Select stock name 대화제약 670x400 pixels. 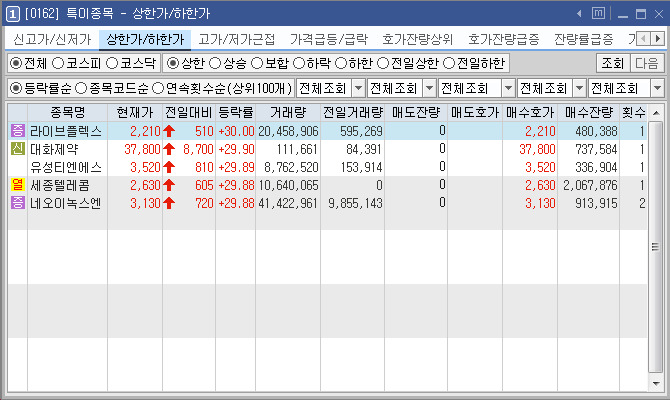click(54, 149)
